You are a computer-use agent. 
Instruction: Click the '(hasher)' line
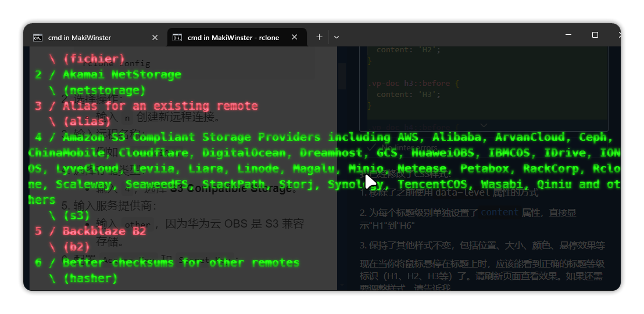(83, 279)
